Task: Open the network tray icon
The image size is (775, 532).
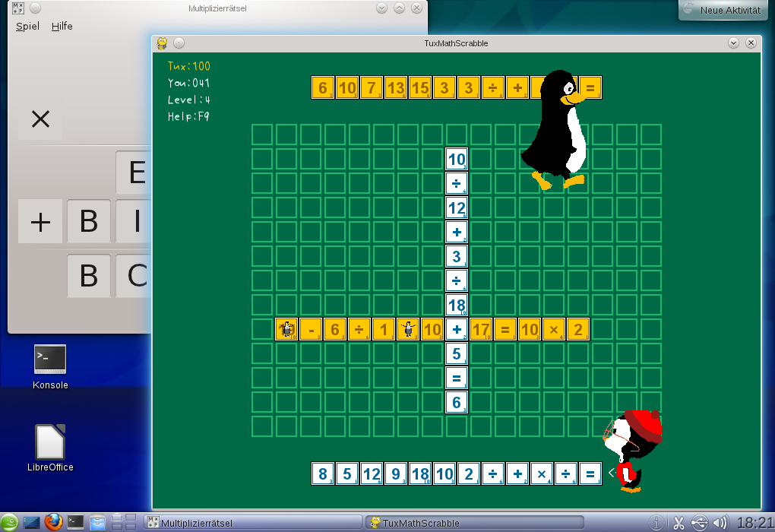Action: point(699,523)
